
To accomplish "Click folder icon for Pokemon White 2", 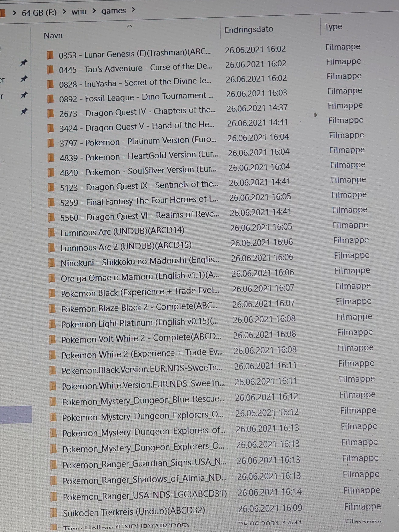I will tap(52, 355).
